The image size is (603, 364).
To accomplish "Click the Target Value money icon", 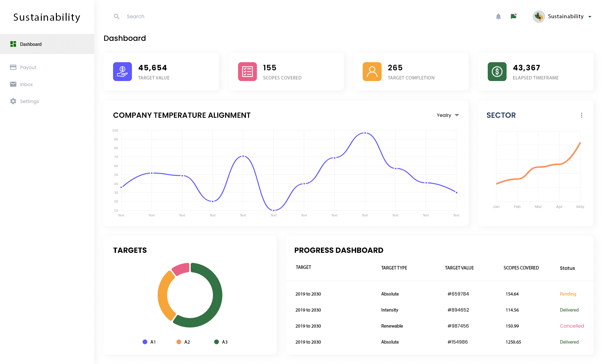I will (x=122, y=72).
